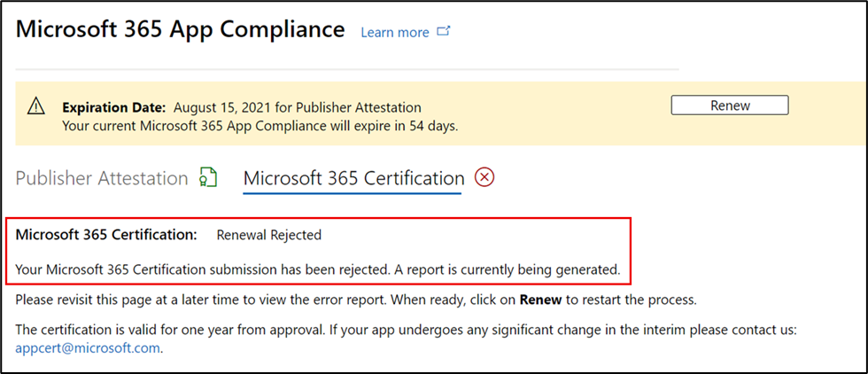
Task: Click the 'Microsoft 365 Certification:' bold label
Action: click(x=106, y=235)
